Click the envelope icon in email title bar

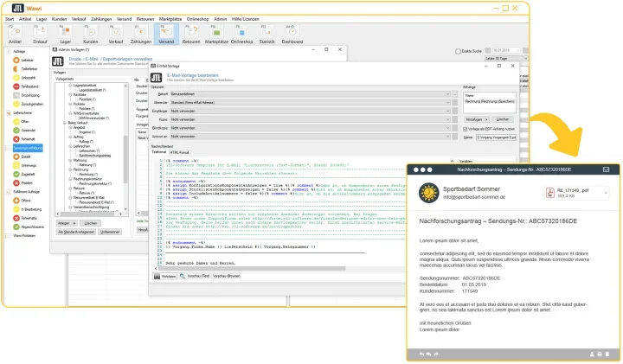point(606,169)
